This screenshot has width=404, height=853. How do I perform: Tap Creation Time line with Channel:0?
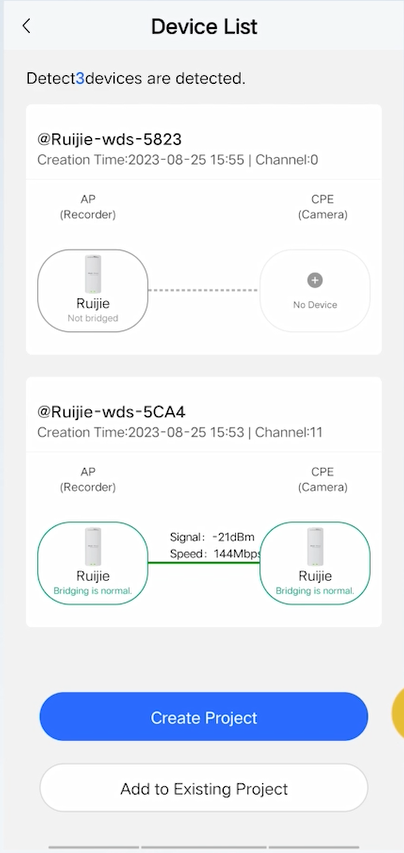coord(178,160)
